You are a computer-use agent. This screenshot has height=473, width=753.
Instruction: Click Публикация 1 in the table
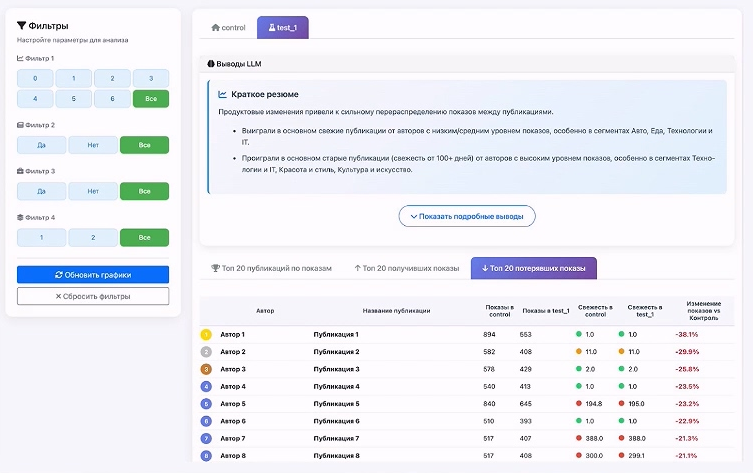[336, 334]
